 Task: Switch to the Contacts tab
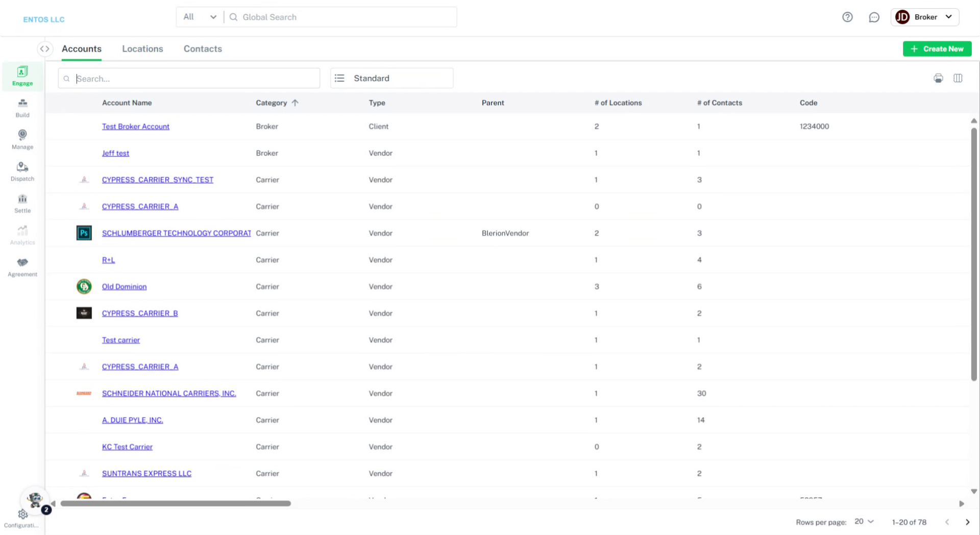[203, 49]
